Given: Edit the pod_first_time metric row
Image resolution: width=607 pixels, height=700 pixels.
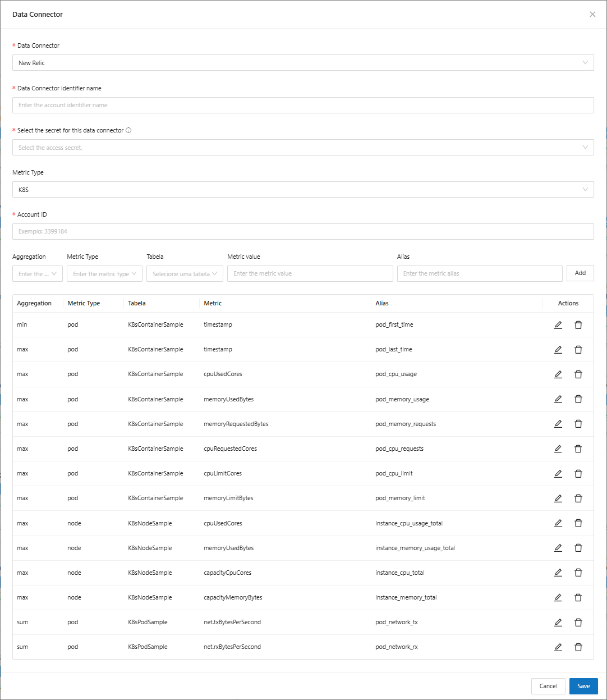Looking at the screenshot, I should [558, 325].
